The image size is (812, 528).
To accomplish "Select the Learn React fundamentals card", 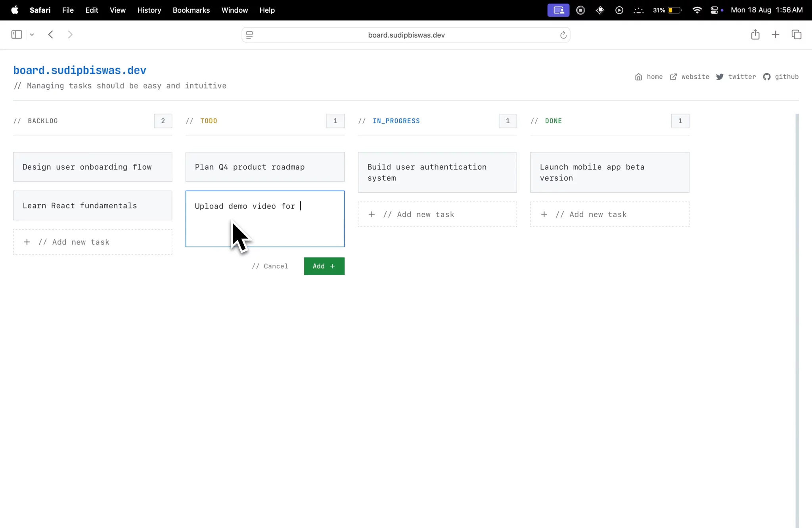I will pyautogui.click(x=92, y=206).
